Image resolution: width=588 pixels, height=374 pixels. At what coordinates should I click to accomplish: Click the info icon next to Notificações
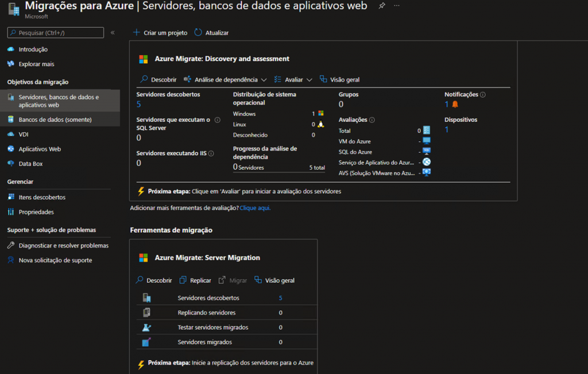[483, 95]
